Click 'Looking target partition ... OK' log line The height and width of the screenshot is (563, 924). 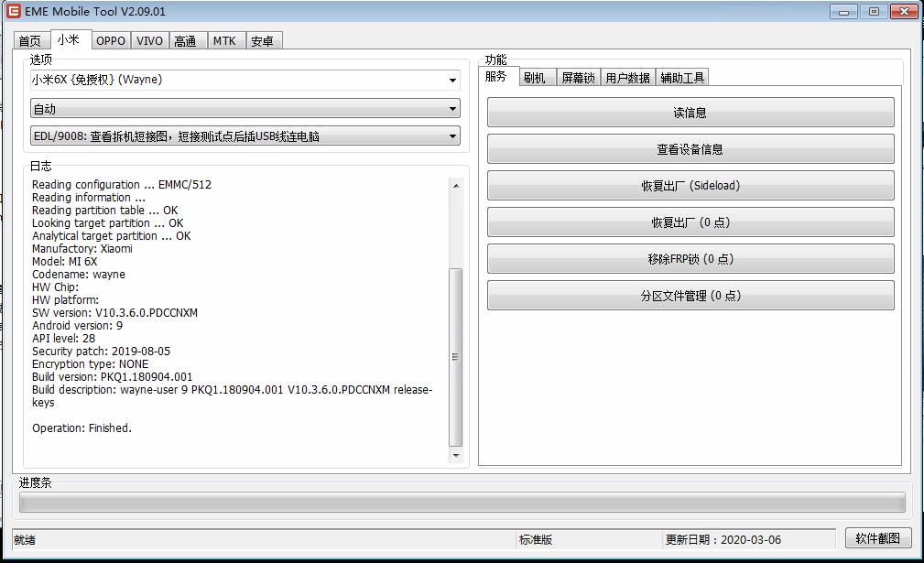click(x=108, y=223)
